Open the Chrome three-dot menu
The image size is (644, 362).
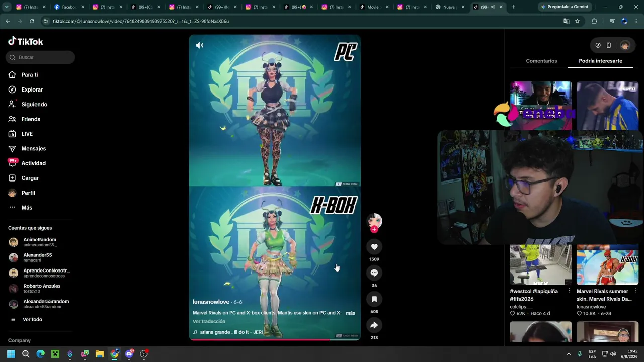[636, 21]
